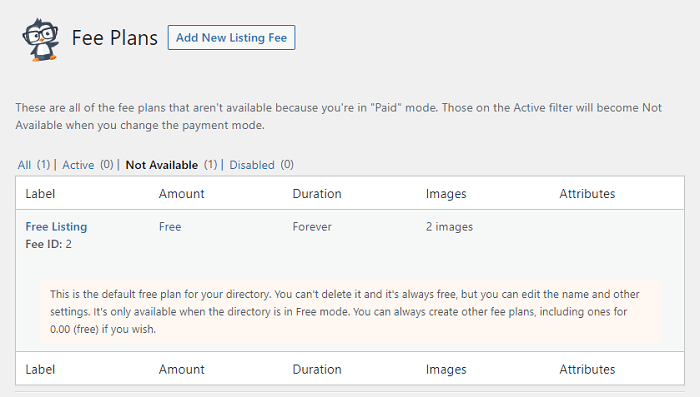700x397 pixels.
Task: Click the bottom Attributes footer header
Action: [x=588, y=369]
